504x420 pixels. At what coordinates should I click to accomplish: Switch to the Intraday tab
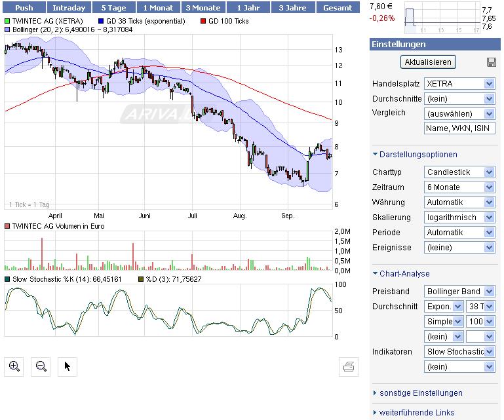(x=68, y=8)
